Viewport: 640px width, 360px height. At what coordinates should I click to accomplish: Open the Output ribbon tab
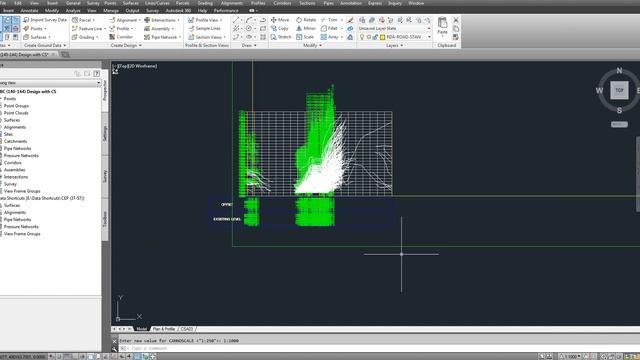132,11
